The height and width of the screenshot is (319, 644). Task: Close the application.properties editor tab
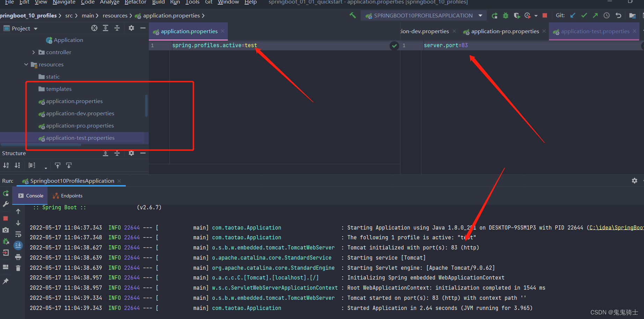(x=223, y=31)
